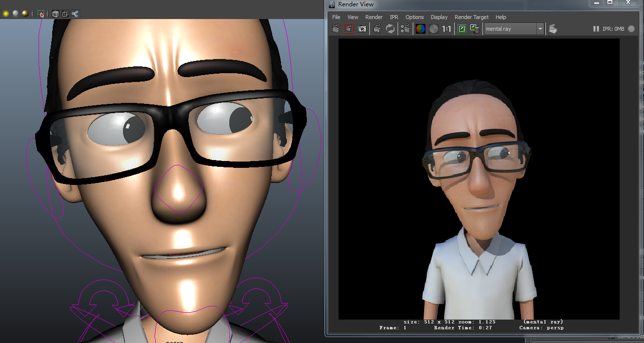Click the '(mental ray)' text below the render
This screenshot has width=644, height=343.
[x=543, y=322]
